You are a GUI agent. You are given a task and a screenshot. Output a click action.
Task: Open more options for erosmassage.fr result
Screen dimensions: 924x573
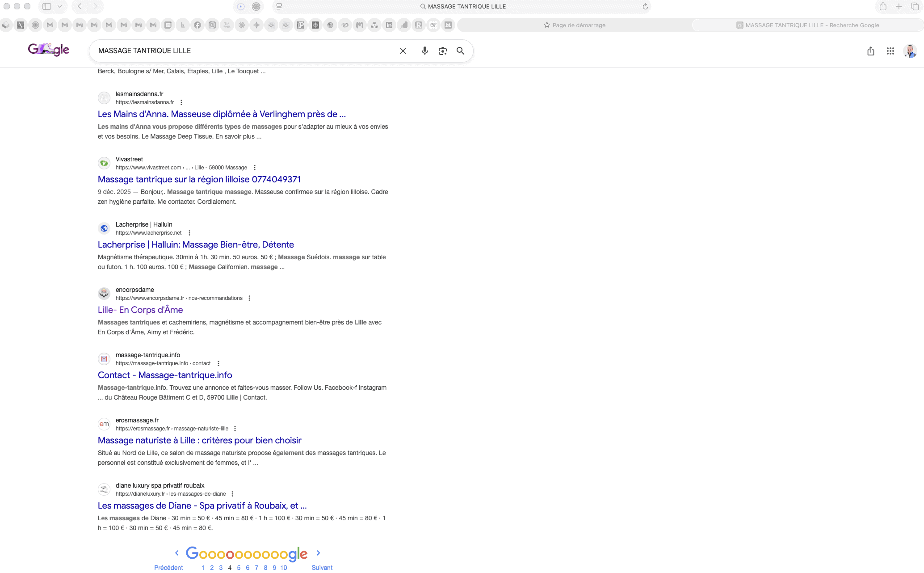(x=235, y=429)
